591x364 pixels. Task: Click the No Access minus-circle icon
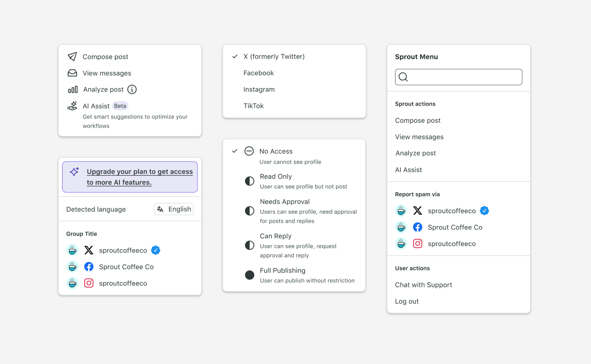point(249,151)
